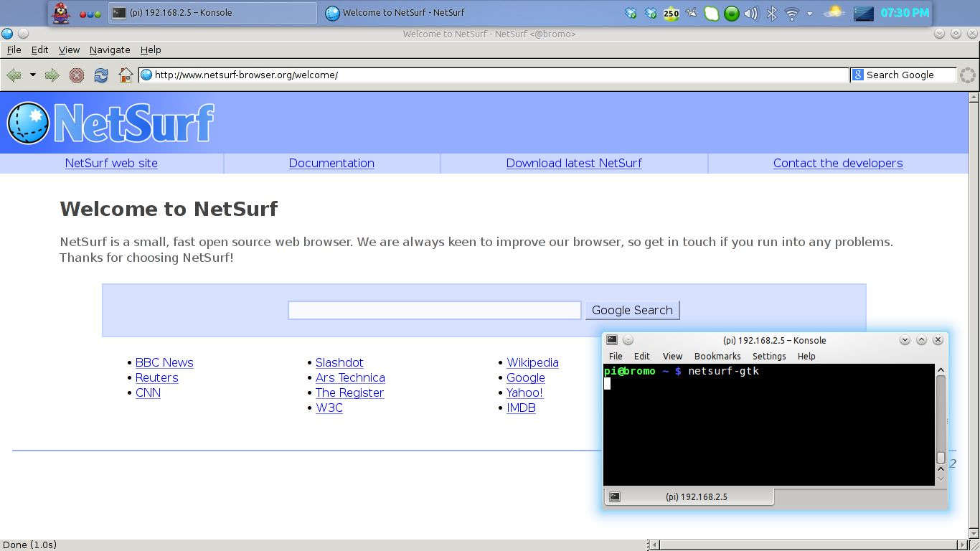Image resolution: width=980 pixels, height=551 pixels.
Task: Open the penguin application launcher in the panel
Action: pos(62,13)
